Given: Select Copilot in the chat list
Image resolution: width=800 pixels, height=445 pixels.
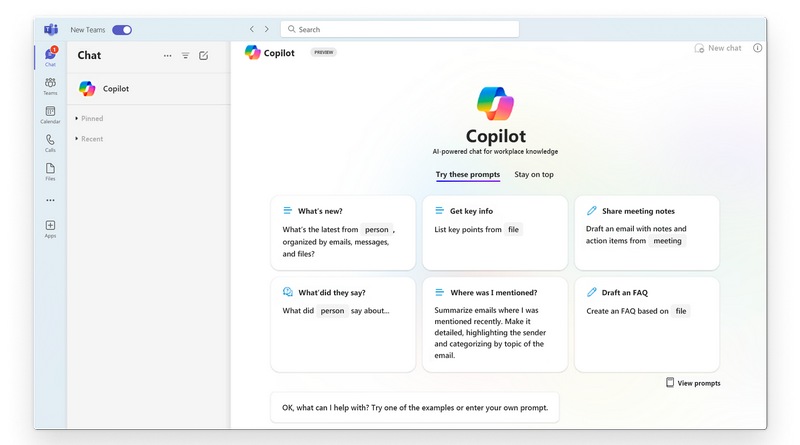Looking at the screenshot, I should point(148,89).
